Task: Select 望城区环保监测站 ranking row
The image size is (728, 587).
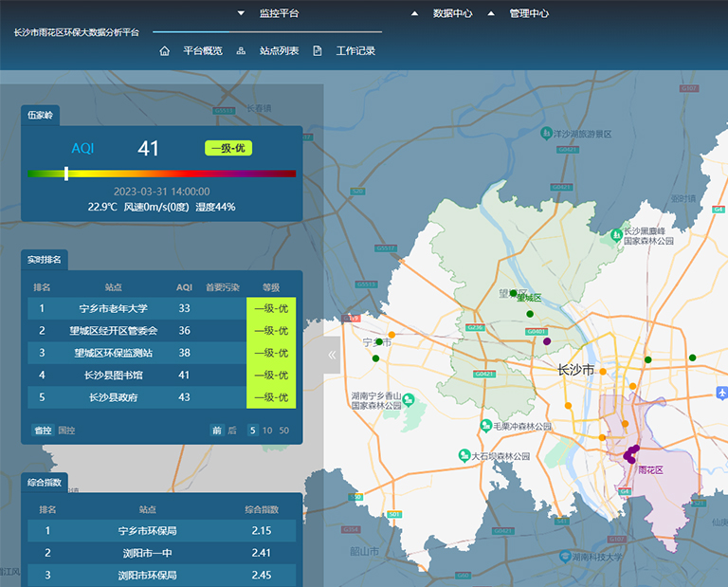Action: pos(161,353)
